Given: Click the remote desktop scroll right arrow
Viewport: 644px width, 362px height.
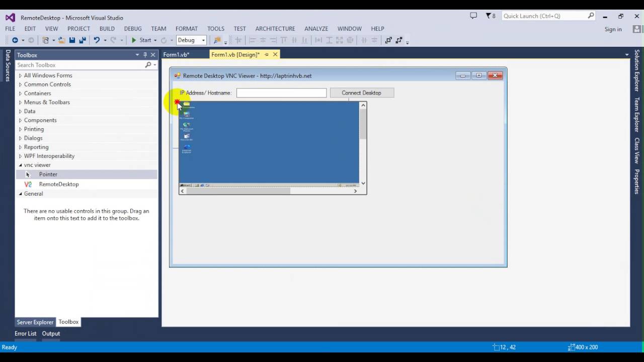Looking at the screenshot, I should coord(355,191).
